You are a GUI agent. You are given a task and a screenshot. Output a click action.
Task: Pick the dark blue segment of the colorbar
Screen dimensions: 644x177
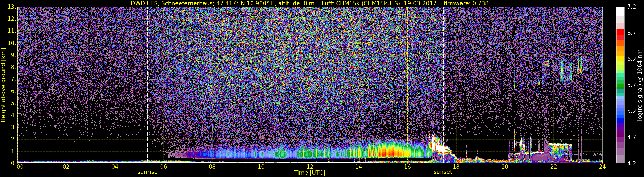tap(620, 121)
